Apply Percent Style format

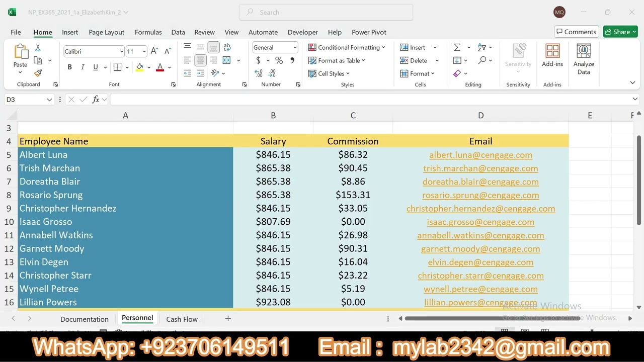tap(279, 60)
